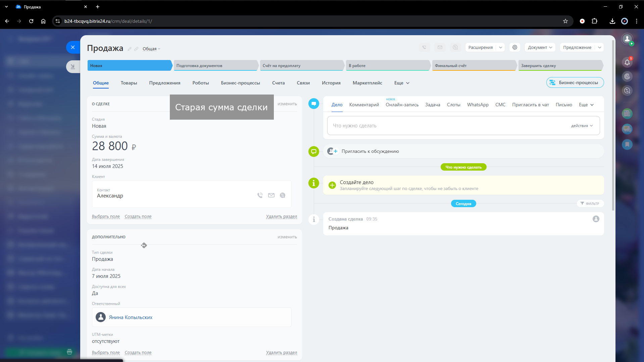Click Выбрать поле in the О сделке section
The width and height of the screenshot is (644, 362).
pos(106,217)
